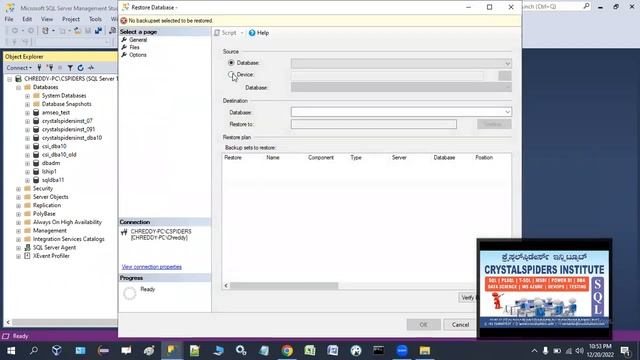
Task: Click the OK button
Action: (x=423, y=324)
